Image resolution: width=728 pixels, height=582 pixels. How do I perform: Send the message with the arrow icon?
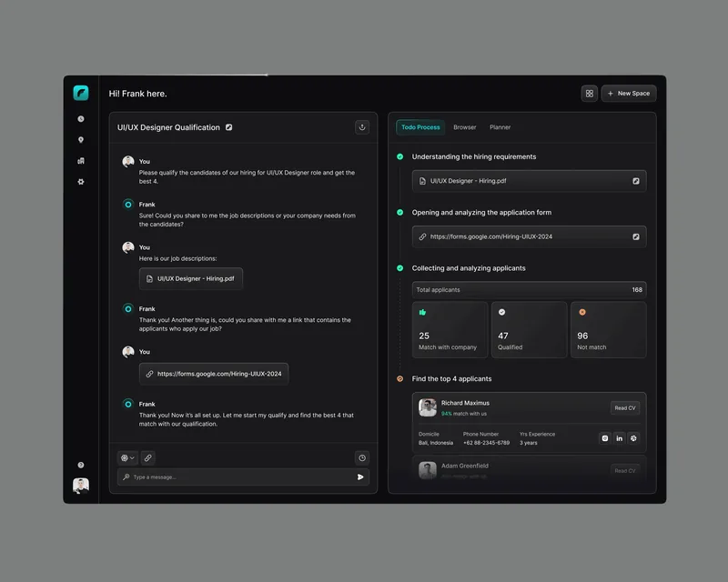pyautogui.click(x=360, y=477)
